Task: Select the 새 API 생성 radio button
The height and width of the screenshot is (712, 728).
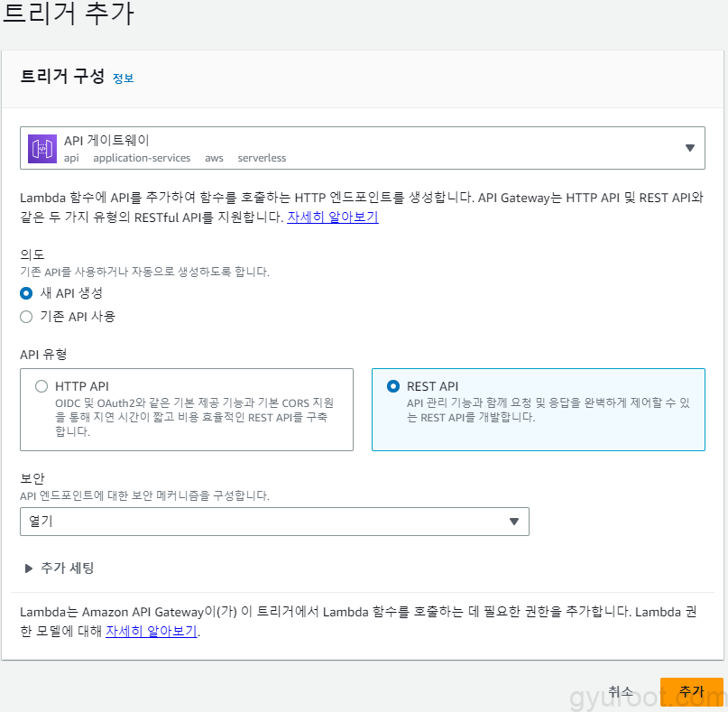Action: pos(26,293)
